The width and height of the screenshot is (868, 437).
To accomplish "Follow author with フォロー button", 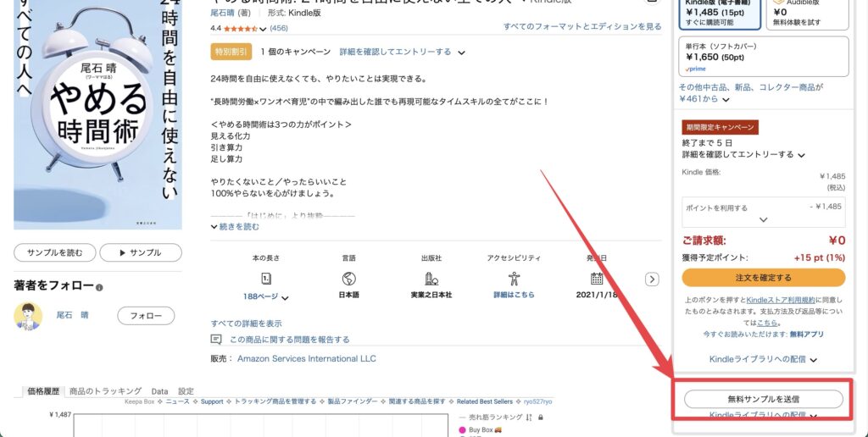I will 146,316.
